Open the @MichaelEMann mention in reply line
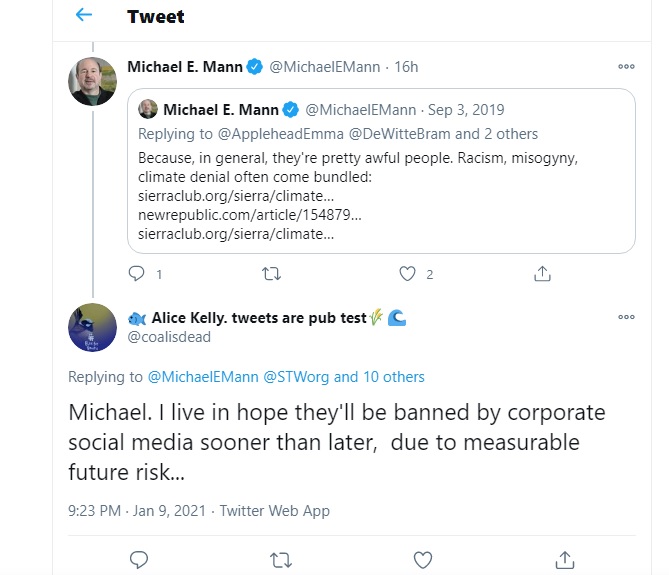This screenshot has width=669, height=575. pyautogui.click(x=203, y=377)
